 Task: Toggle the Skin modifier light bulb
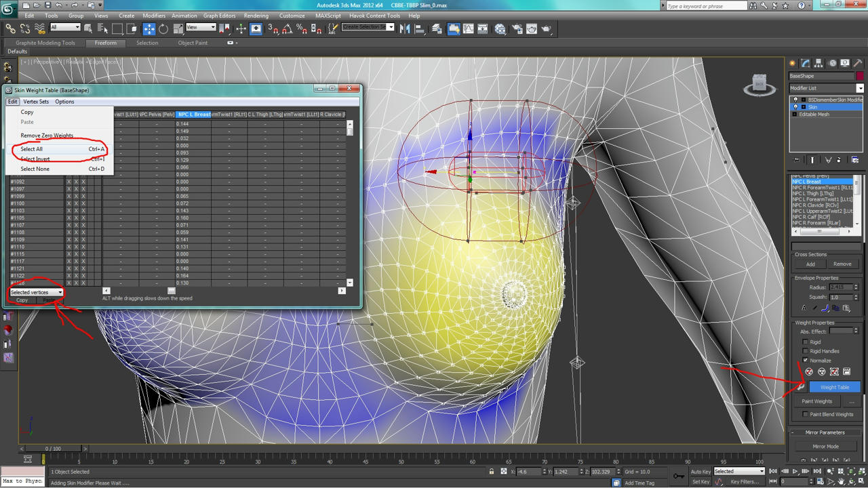pyautogui.click(x=795, y=107)
